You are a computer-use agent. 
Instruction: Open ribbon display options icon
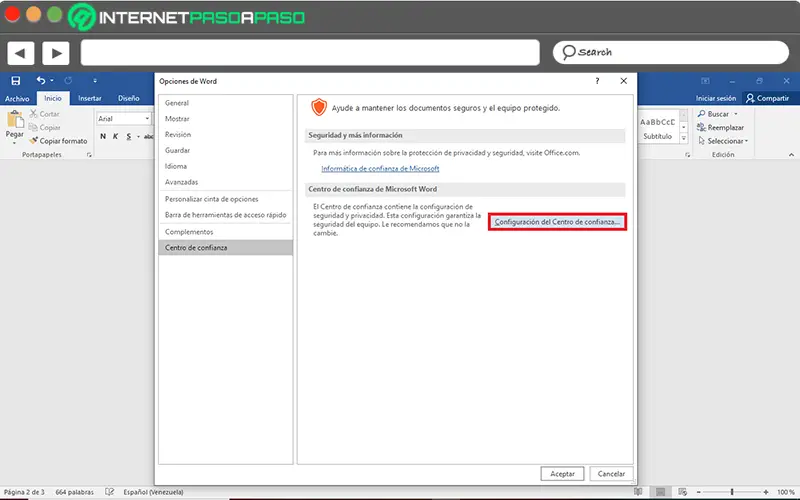click(x=705, y=81)
